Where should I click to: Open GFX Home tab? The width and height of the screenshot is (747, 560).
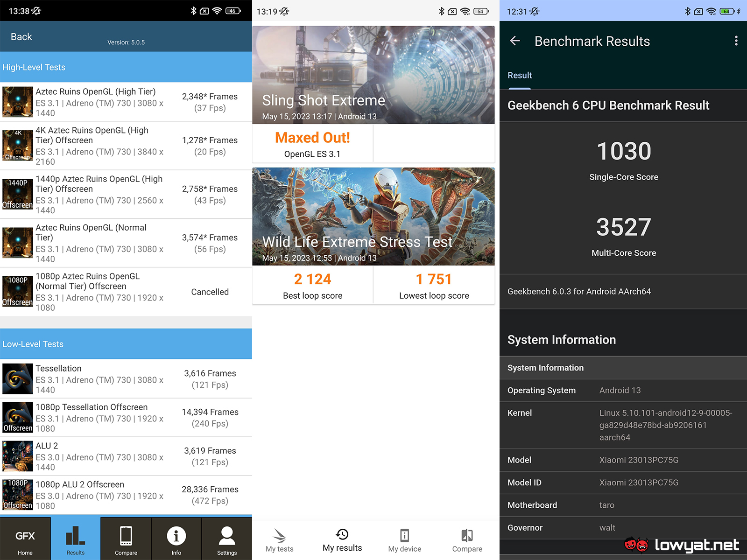[25, 539]
